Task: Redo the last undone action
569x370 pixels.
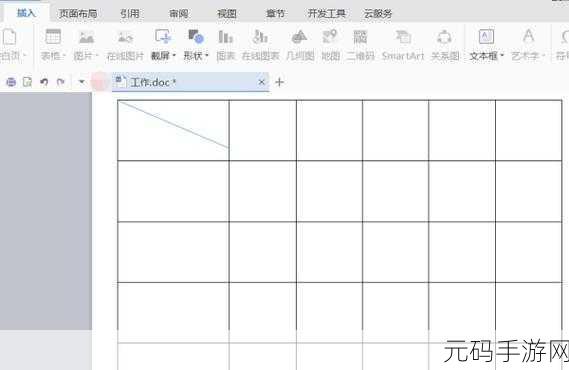Action: click(61, 82)
